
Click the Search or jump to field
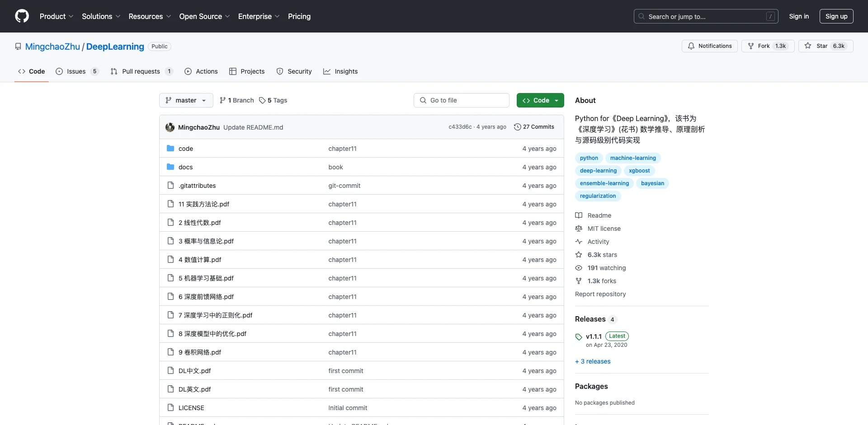coord(706,16)
